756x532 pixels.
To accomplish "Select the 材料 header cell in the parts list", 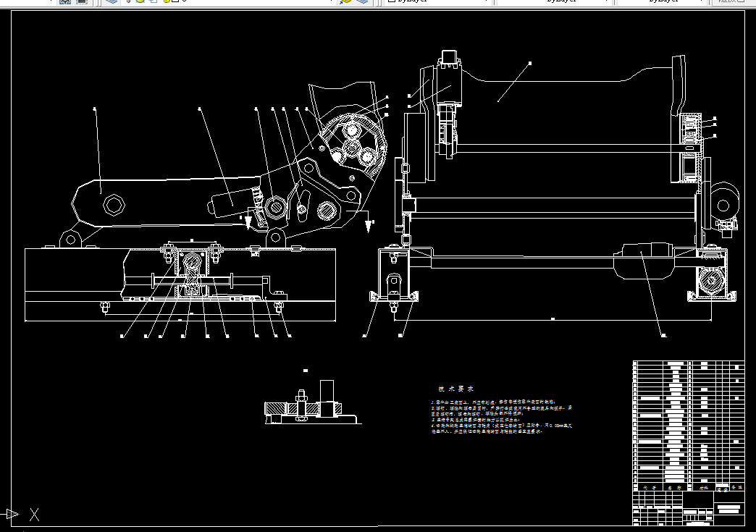I will (x=703, y=488).
